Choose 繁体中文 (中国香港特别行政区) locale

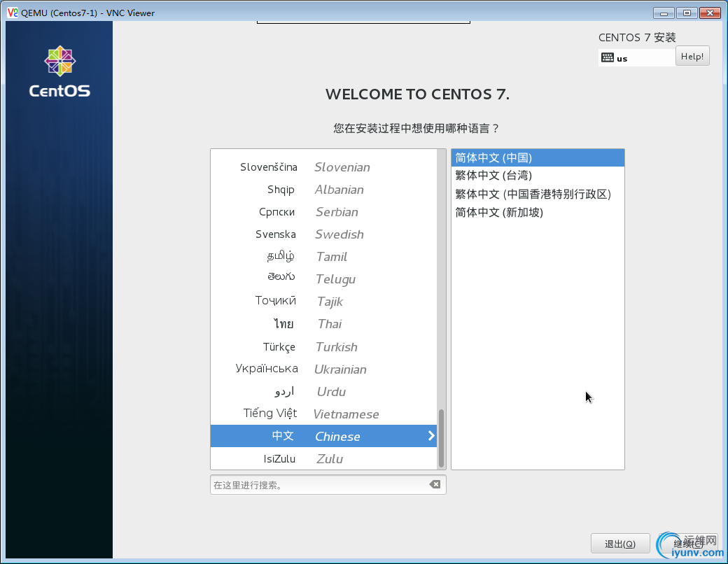pyautogui.click(x=538, y=194)
